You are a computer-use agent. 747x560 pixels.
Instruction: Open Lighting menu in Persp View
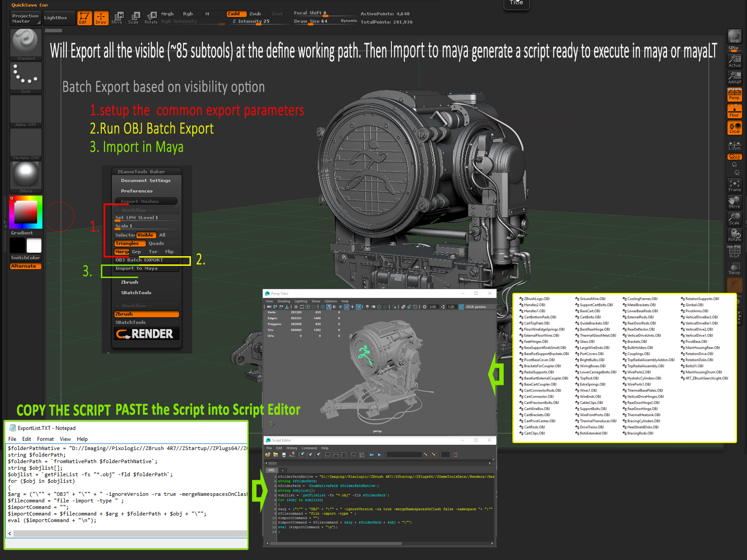(301, 301)
